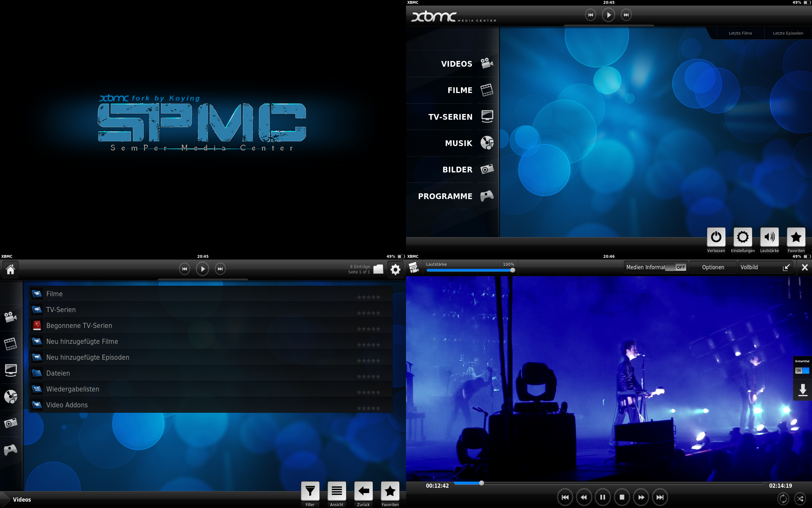Open the Filme folder in the Videos list

pos(211,294)
